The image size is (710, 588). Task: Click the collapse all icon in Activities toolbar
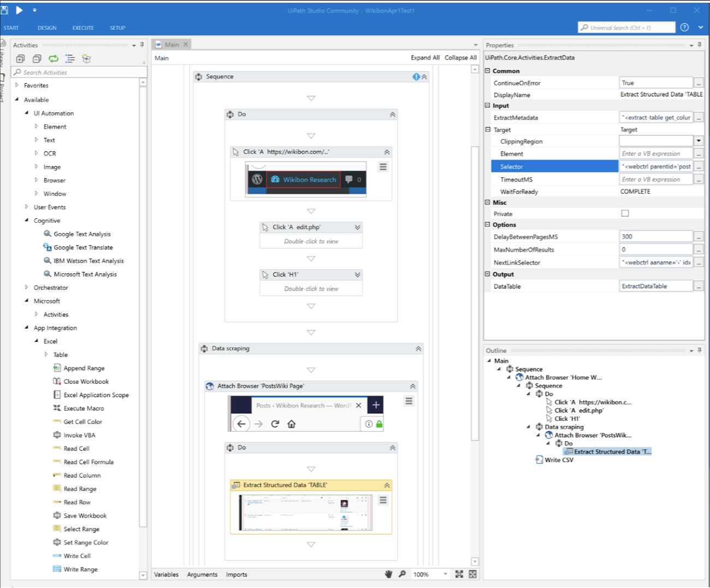(37, 58)
